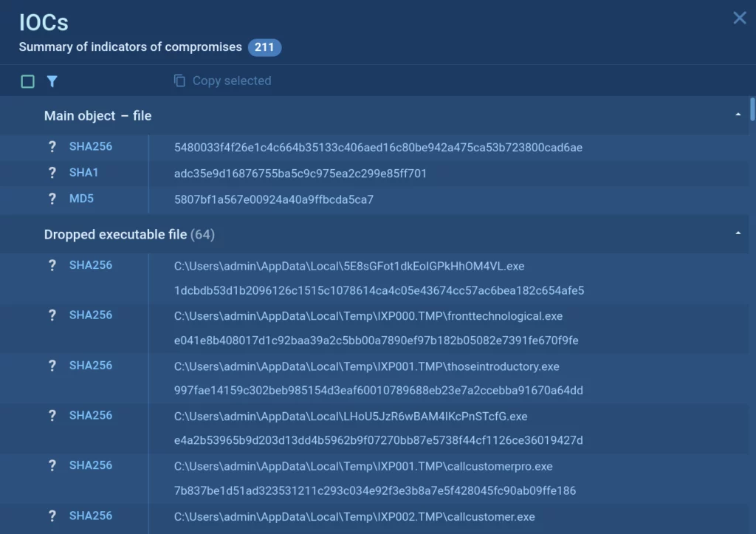The image size is (756, 534).
Task: Click question mark beside thoseintroductory.exe entry
Action: (52, 366)
